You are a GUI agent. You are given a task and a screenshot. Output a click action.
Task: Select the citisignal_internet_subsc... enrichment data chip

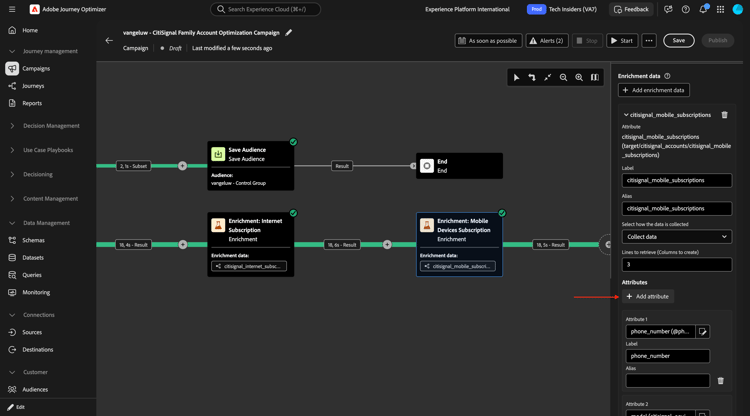(249, 266)
